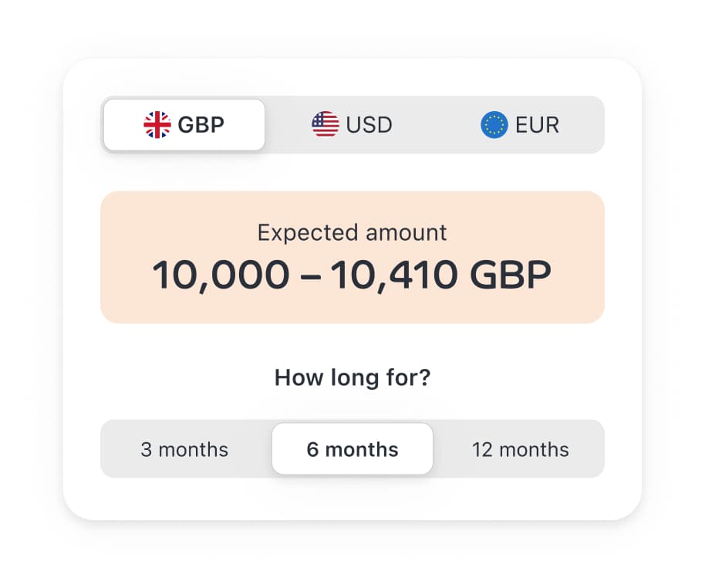Switch to the EUR currency tab

point(520,125)
